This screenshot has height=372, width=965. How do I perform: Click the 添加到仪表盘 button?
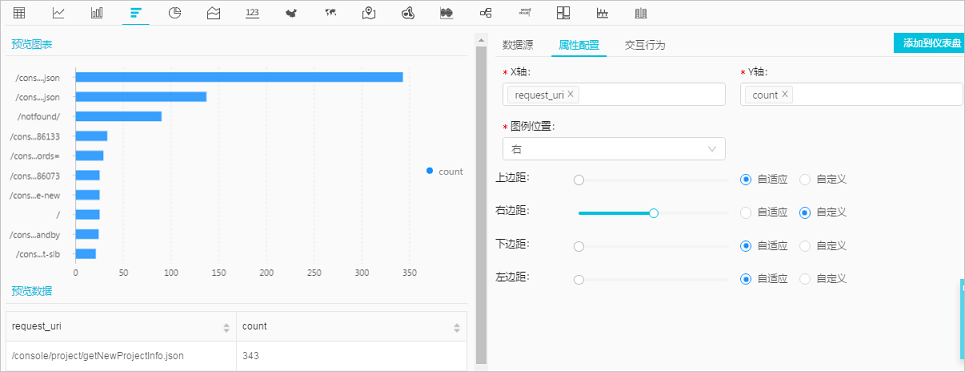point(929,43)
